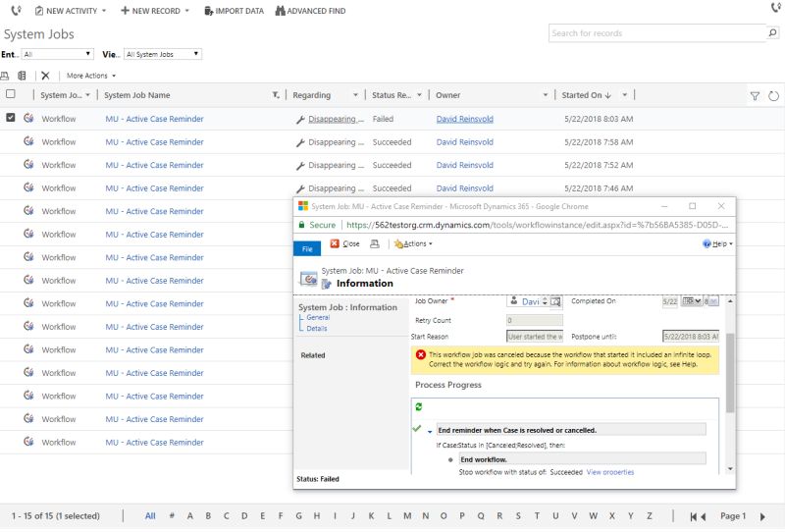Click the error icon in yellow warning
785x532 pixels.
421,354
